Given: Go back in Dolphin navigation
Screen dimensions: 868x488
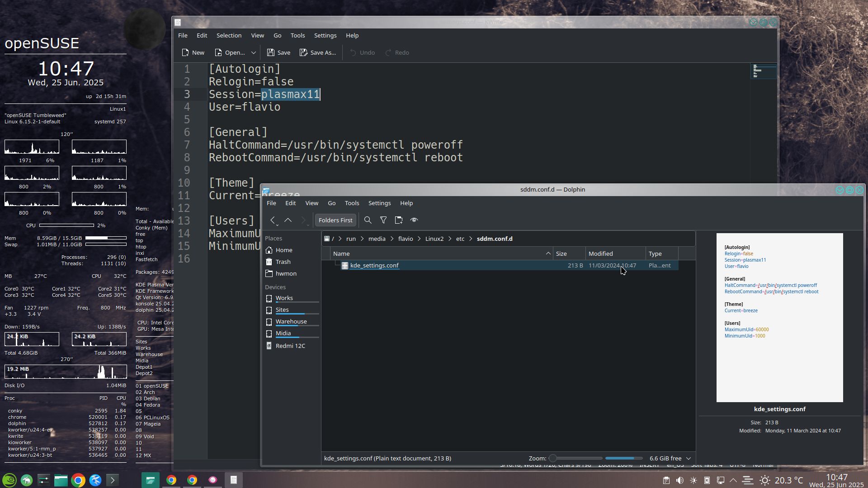Looking at the screenshot, I should click(273, 220).
